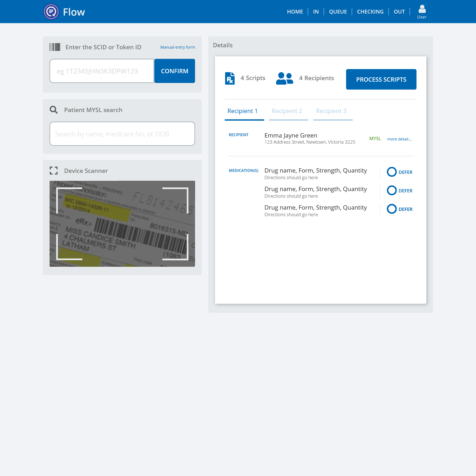This screenshot has width=476, height=476.
Task: Click the Device Scanner heading text
Action: tap(86, 171)
